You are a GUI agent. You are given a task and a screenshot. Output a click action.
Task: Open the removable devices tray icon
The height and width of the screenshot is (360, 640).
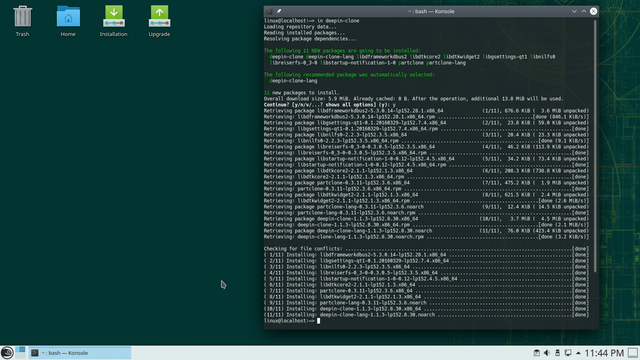click(558, 353)
